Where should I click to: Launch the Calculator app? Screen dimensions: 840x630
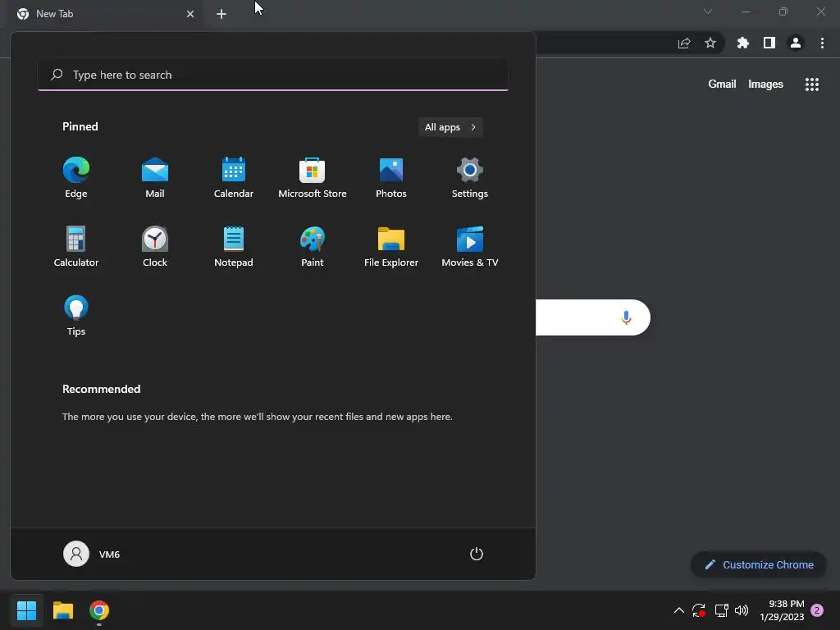pyautogui.click(x=76, y=246)
